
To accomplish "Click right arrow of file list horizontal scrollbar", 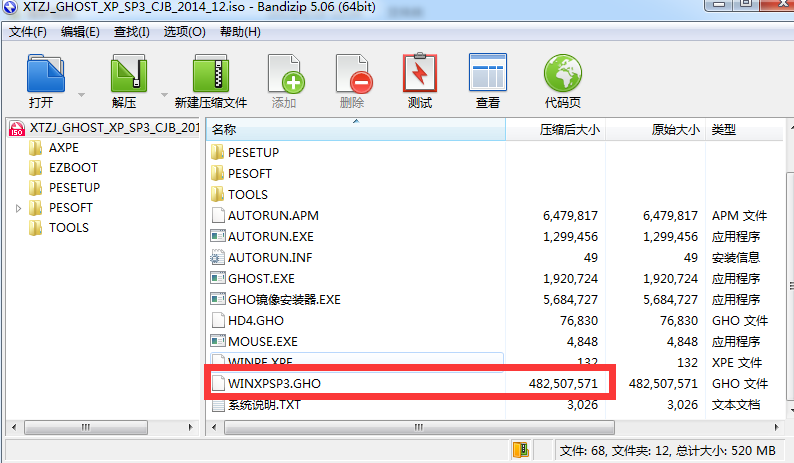I will pyautogui.click(x=776, y=428).
